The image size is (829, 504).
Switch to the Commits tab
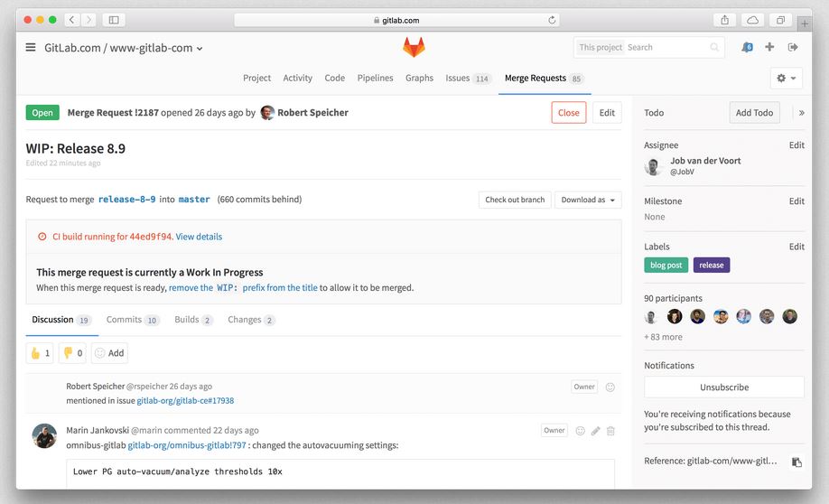[133, 320]
